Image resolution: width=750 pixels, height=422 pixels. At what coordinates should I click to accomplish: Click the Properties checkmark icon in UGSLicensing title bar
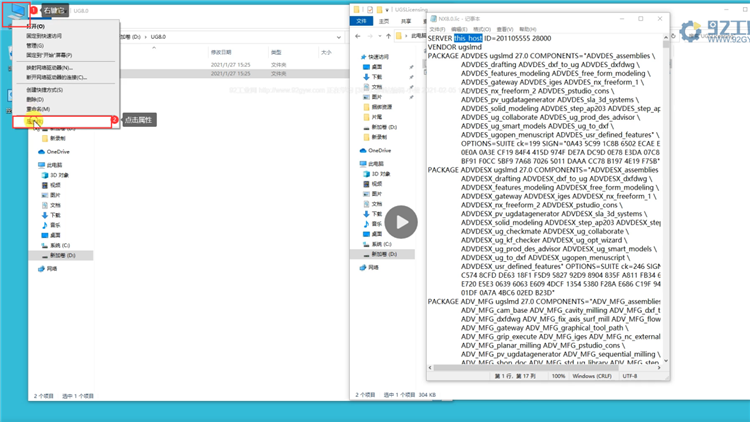(370, 9)
